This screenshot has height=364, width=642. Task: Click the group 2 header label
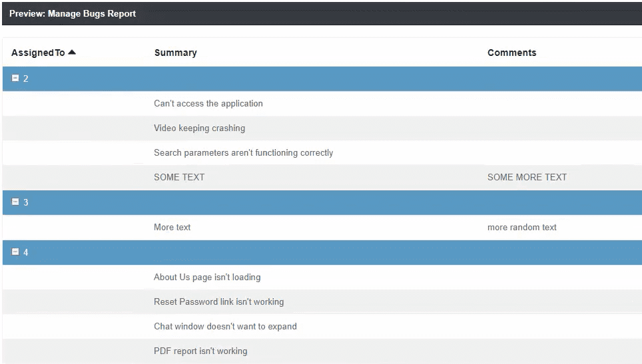point(26,79)
